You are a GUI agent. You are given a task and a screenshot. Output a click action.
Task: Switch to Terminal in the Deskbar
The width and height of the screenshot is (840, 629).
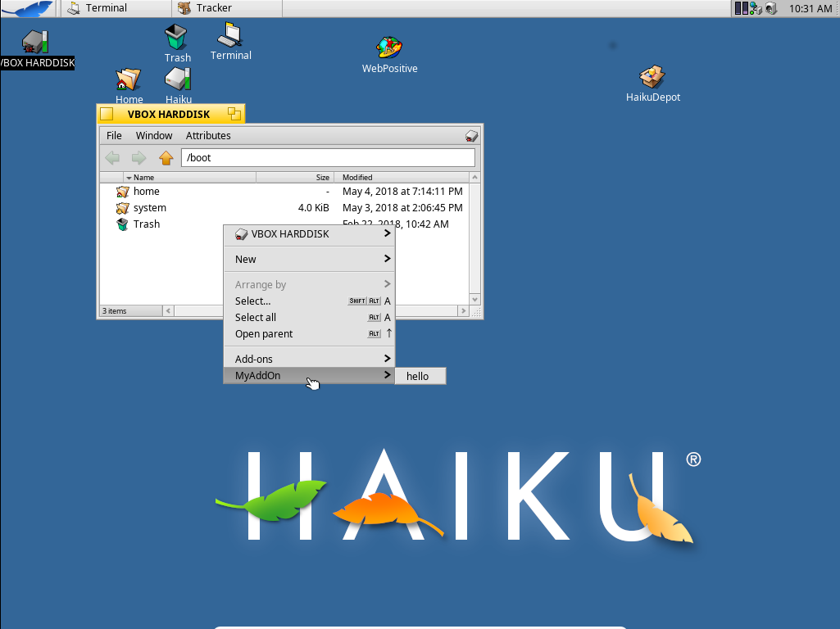116,8
